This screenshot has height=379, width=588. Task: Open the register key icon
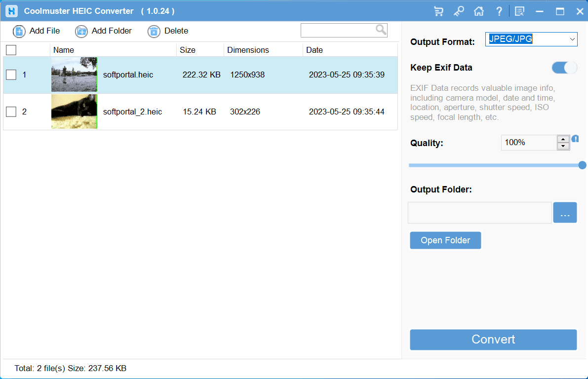(x=459, y=11)
